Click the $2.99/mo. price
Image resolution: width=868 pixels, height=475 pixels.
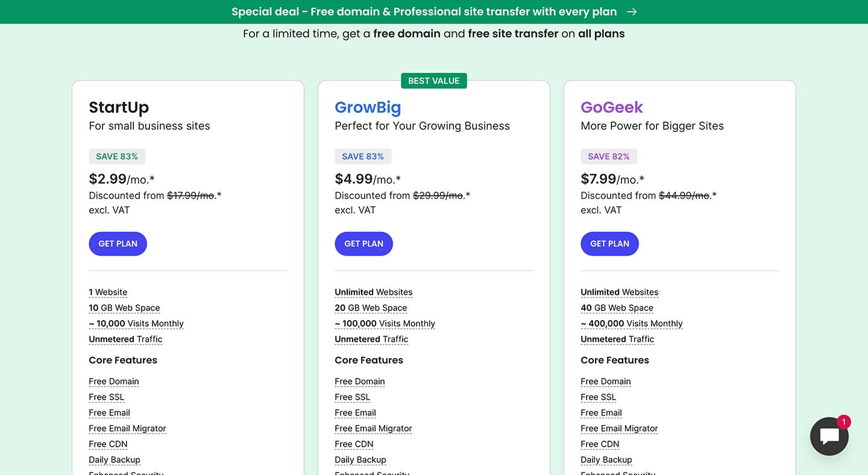click(x=122, y=179)
